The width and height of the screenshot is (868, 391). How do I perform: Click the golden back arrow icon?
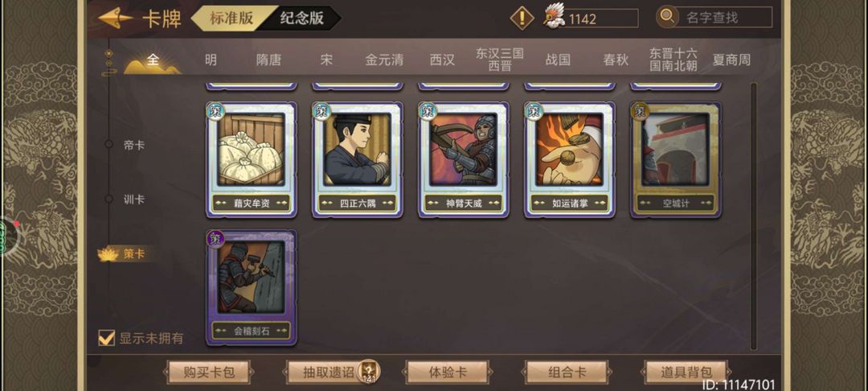(116, 19)
